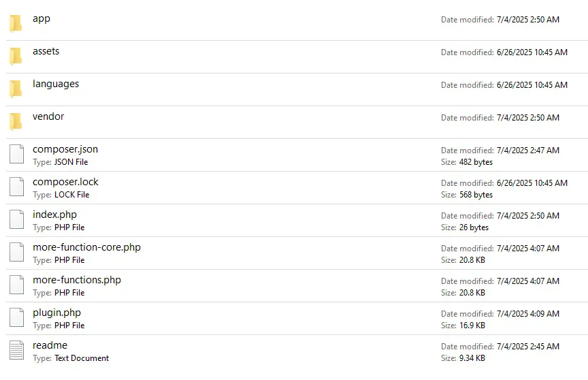Image resolution: width=588 pixels, height=380 pixels.
Task: Click the plugin.php filename
Action: [56, 313]
